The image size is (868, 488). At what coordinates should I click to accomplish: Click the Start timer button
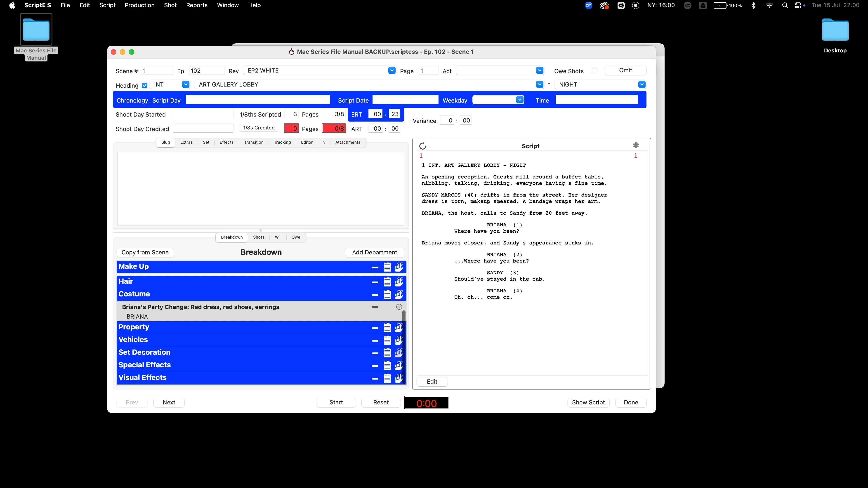coord(336,402)
